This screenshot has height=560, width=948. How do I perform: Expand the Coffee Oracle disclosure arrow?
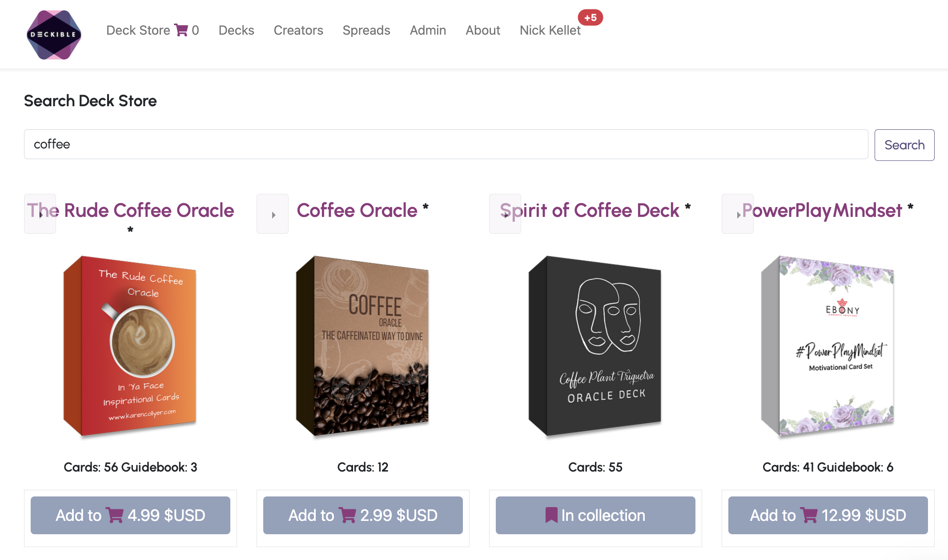point(273,214)
